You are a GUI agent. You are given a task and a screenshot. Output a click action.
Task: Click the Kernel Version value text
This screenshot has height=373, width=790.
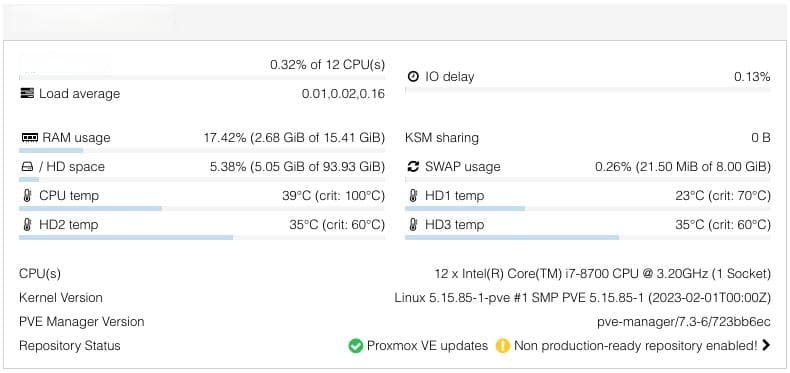[582, 298]
